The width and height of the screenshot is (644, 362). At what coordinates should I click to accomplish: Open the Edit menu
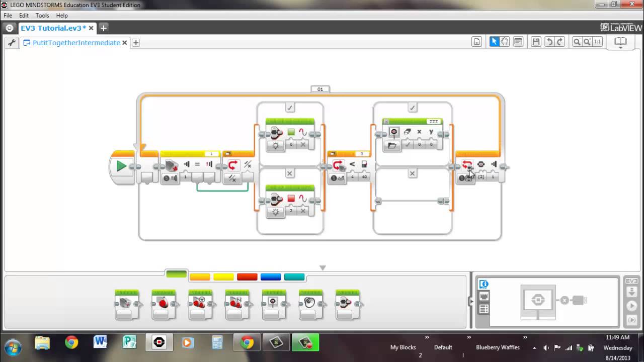(24, 16)
